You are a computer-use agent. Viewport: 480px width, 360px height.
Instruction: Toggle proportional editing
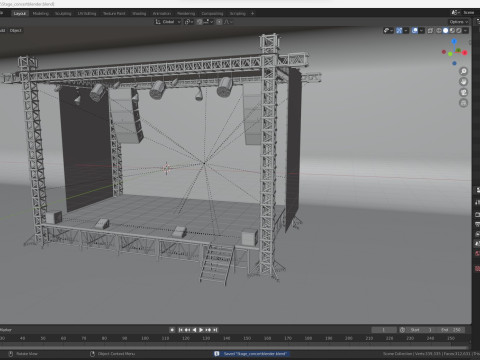click(x=219, y=22)
